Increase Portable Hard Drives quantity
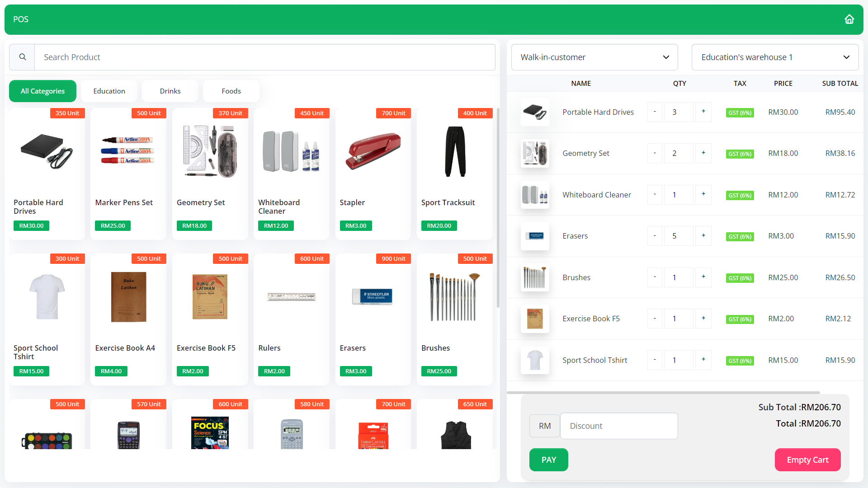 703,112
